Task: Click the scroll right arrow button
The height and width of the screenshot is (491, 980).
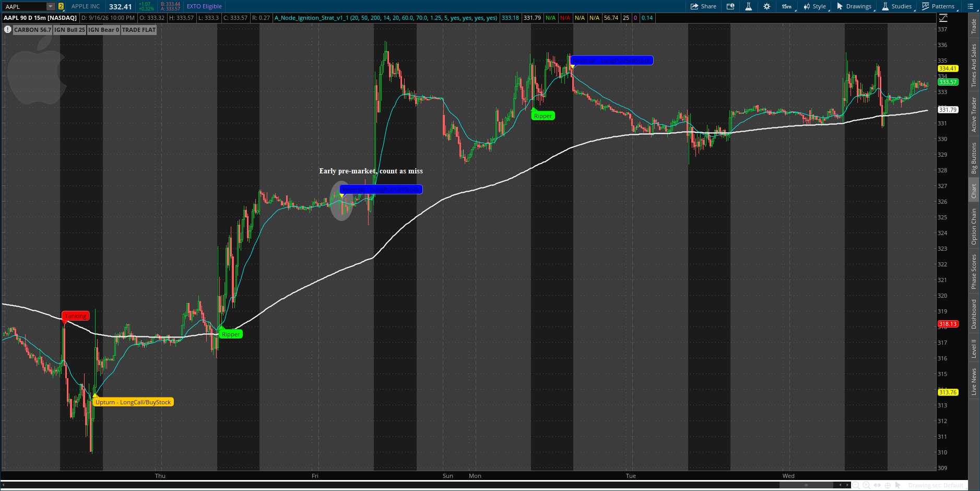Action: tap(847, 485)
